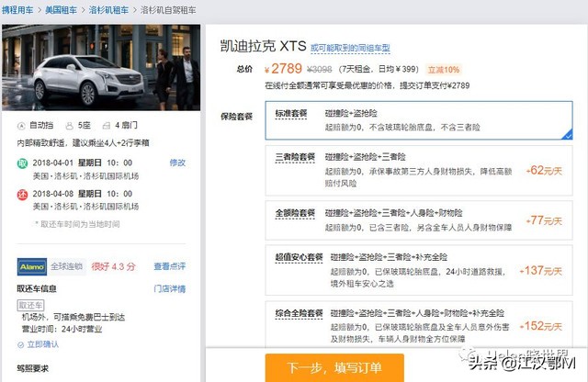Click the crossed-out ¥3098 original price
Image resolution: width=588 pixels, height=382 pixels.
(x=320, y=70)
